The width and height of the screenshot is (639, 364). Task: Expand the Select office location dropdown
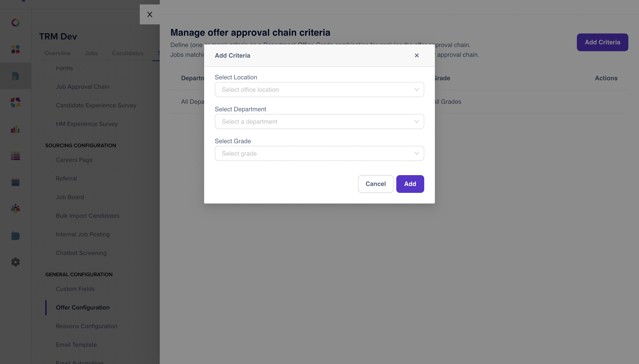[x=319, y=90]
